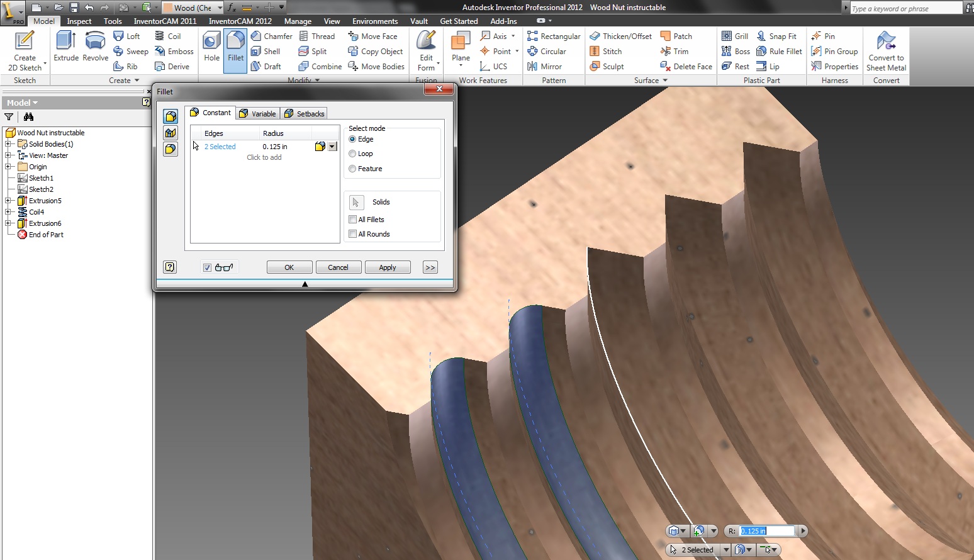Select Feature select mode

352,169
